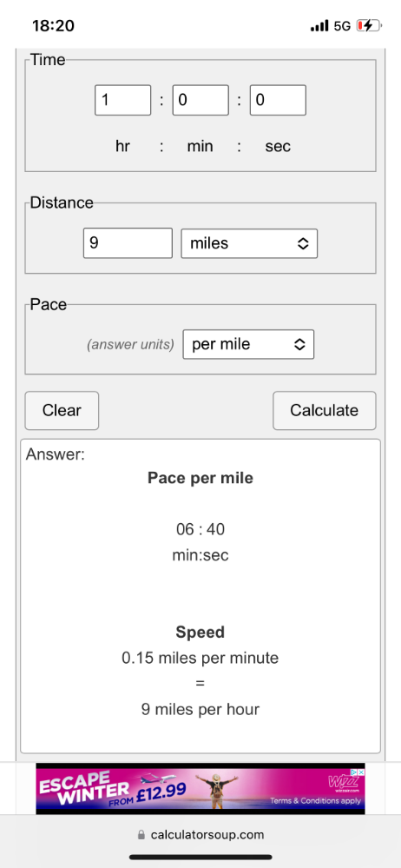Tap the battery charging icon in the status bar

click(x=368, y=25)
